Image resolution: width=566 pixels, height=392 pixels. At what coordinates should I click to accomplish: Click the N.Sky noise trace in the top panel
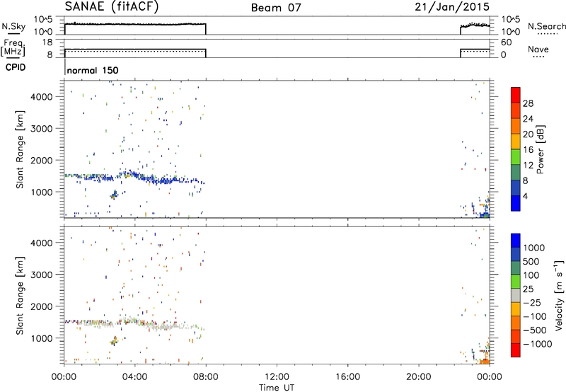[x=135, y=24]
